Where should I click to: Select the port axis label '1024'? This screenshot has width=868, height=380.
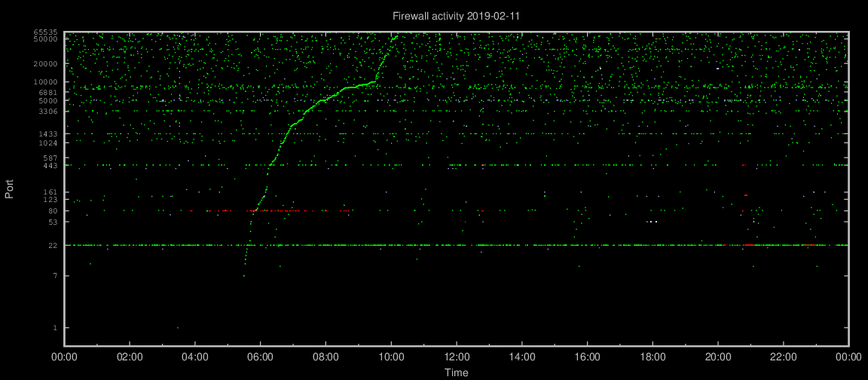coord(47,143)
